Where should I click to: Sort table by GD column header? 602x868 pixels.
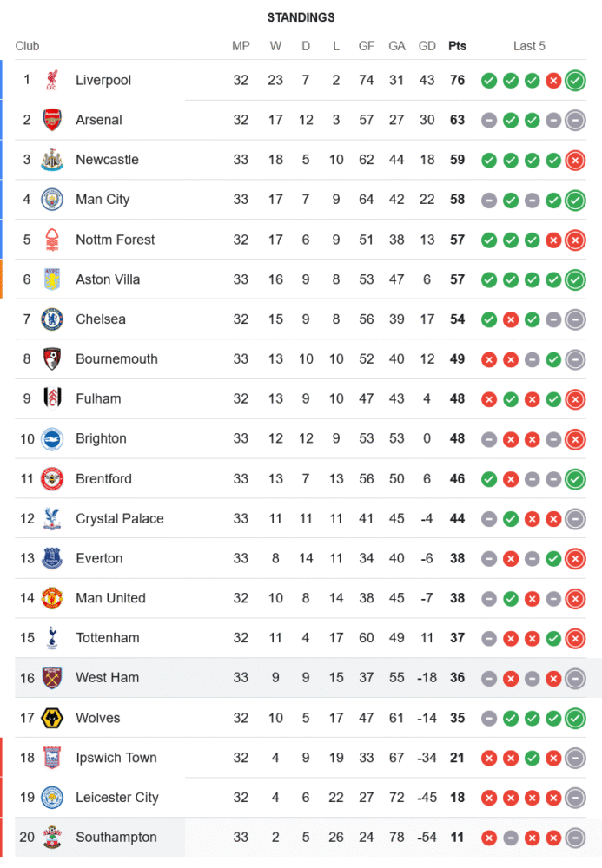[427, 46]
